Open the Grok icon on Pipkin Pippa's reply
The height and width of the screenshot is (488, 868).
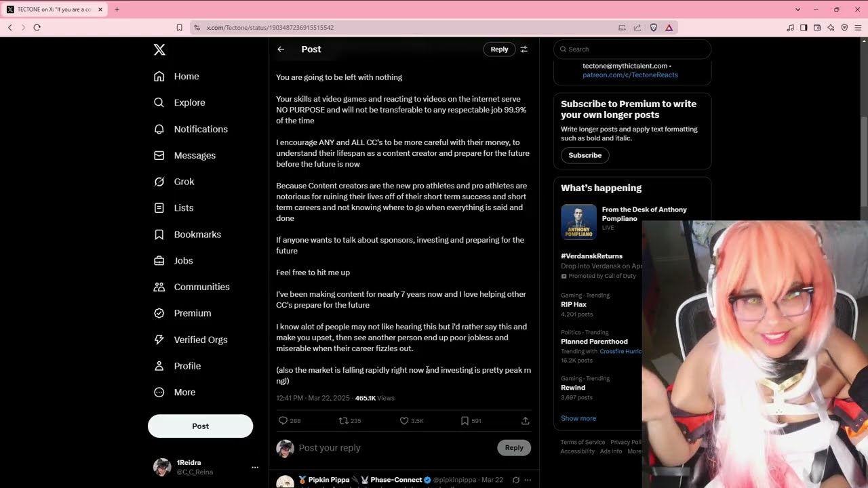tap(516, 480)
